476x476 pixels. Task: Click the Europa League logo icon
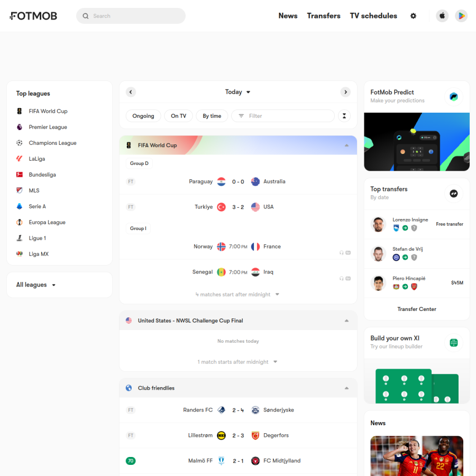pos(20,222)
